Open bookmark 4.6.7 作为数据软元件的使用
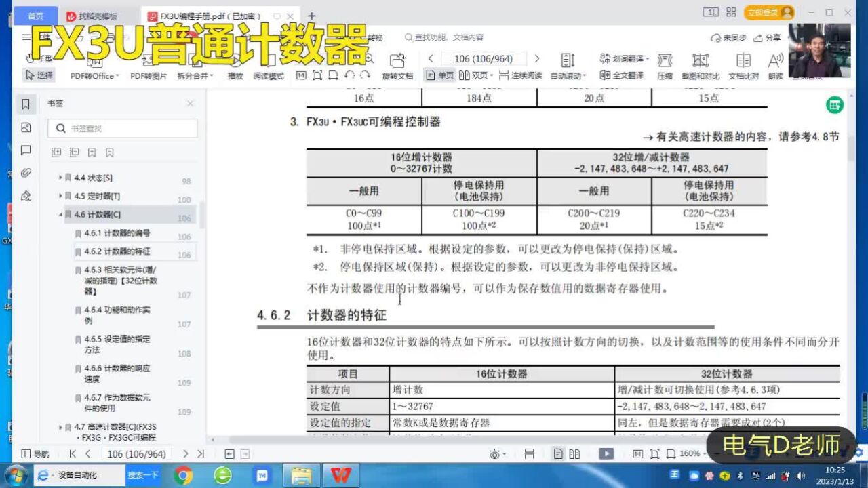868x488 pixels. [x=117, y=403]
